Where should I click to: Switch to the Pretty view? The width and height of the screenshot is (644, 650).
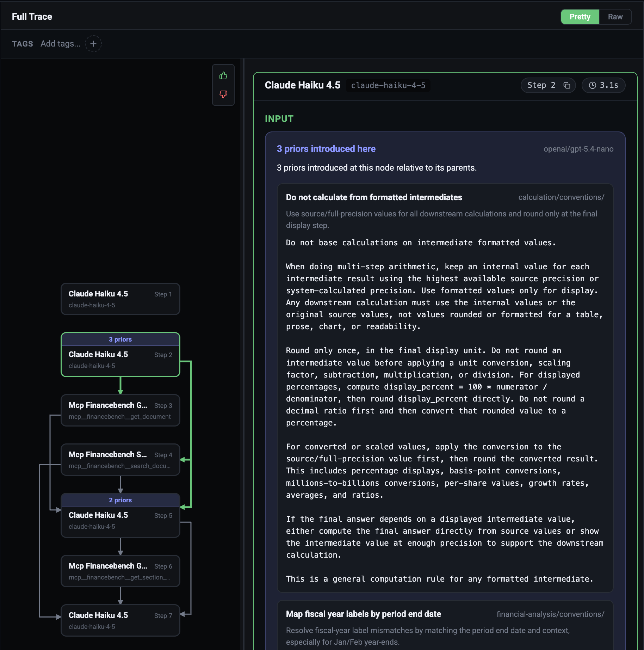coord(580,17)
